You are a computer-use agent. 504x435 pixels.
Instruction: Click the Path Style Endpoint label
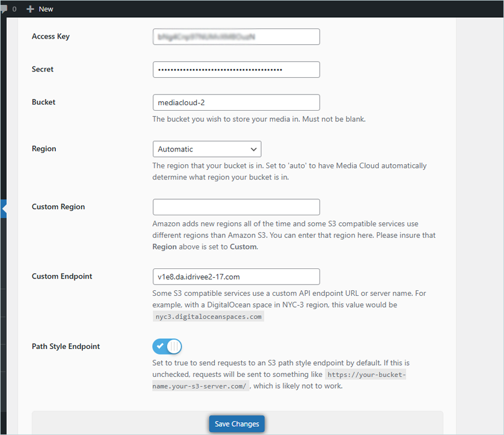[x=65, y=347]
